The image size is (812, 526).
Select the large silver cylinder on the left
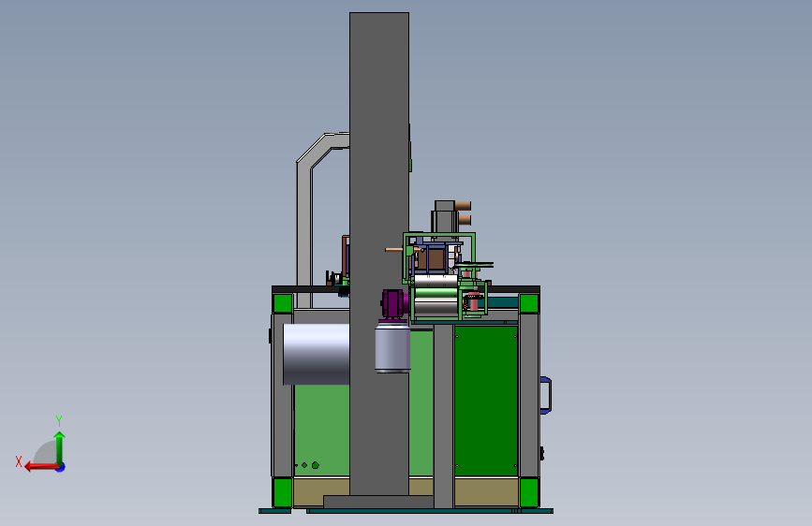(x=317, y=354)
